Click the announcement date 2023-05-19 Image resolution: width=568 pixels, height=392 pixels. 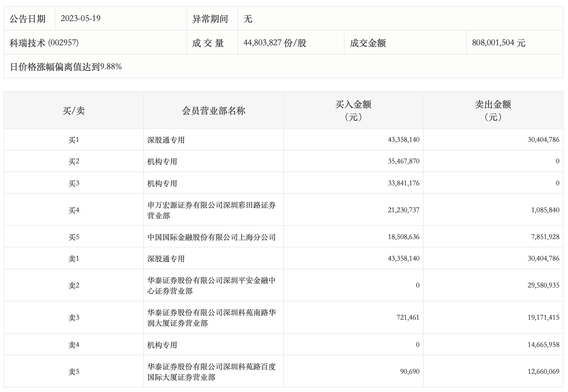(81, 19)
